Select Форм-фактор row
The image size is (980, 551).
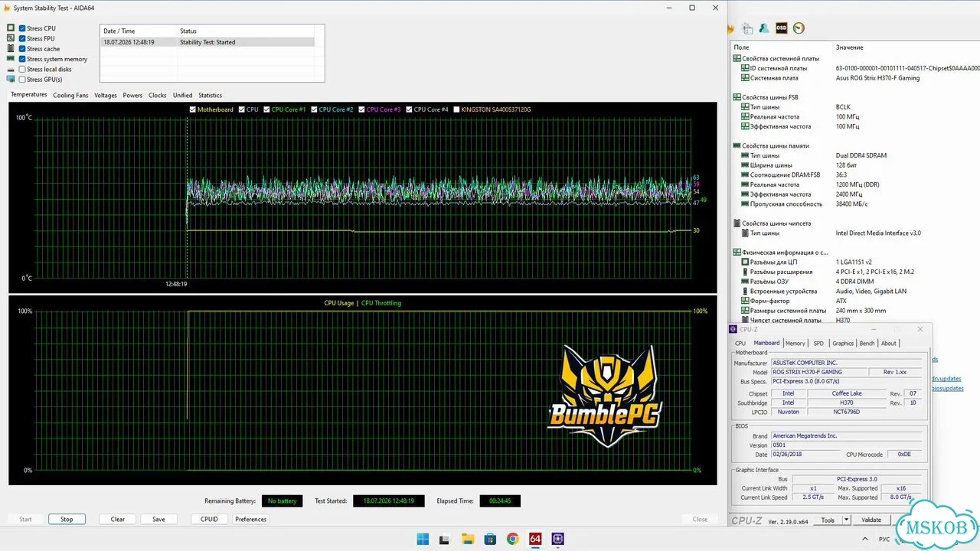click(856, 301)
